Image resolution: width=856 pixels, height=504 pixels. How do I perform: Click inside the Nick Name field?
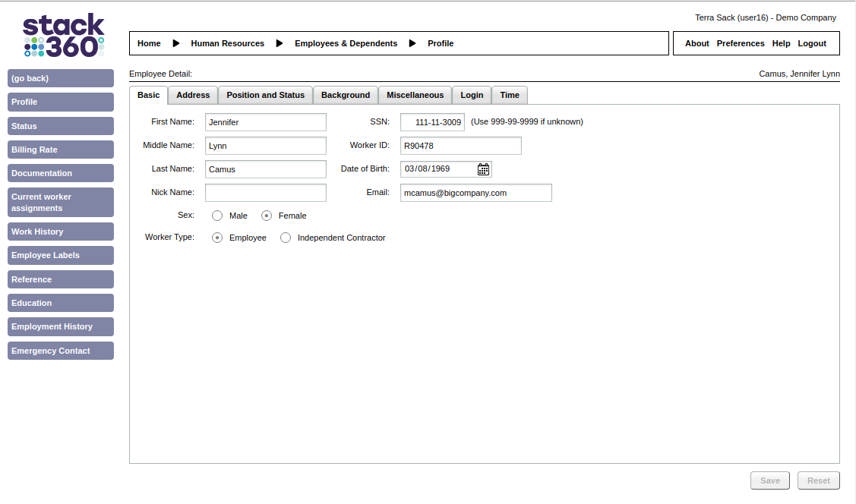pos(265,192)
